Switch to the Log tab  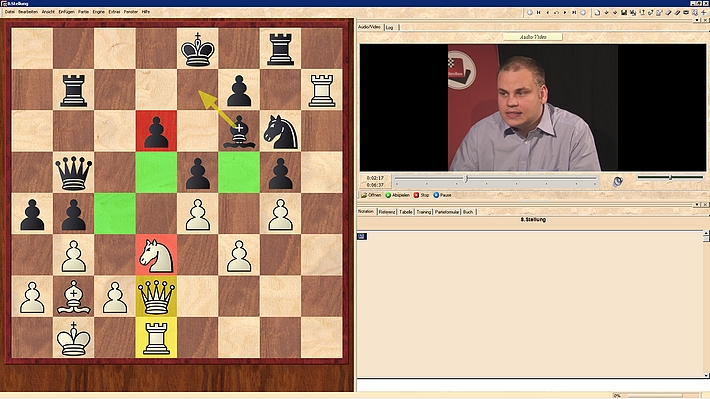(x=389, y=28)
